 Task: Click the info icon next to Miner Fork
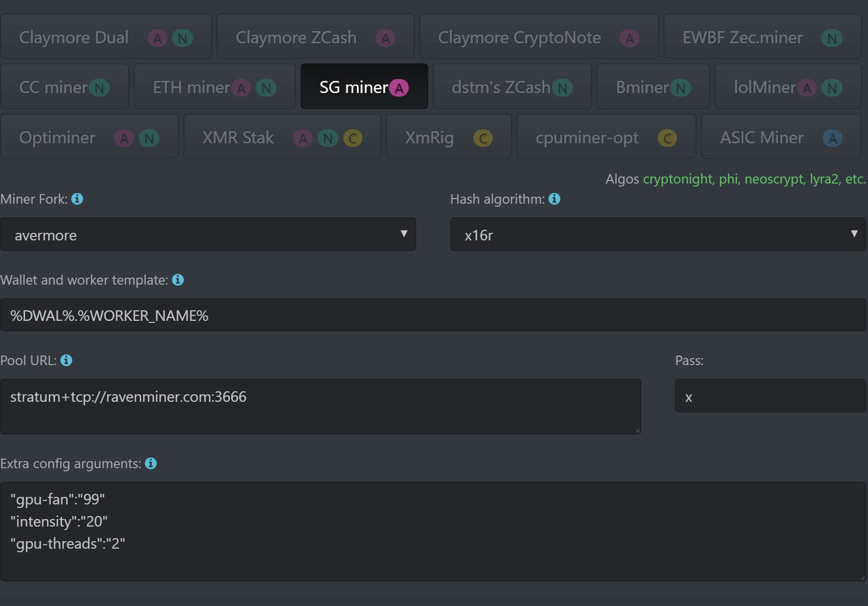[77, 199]
